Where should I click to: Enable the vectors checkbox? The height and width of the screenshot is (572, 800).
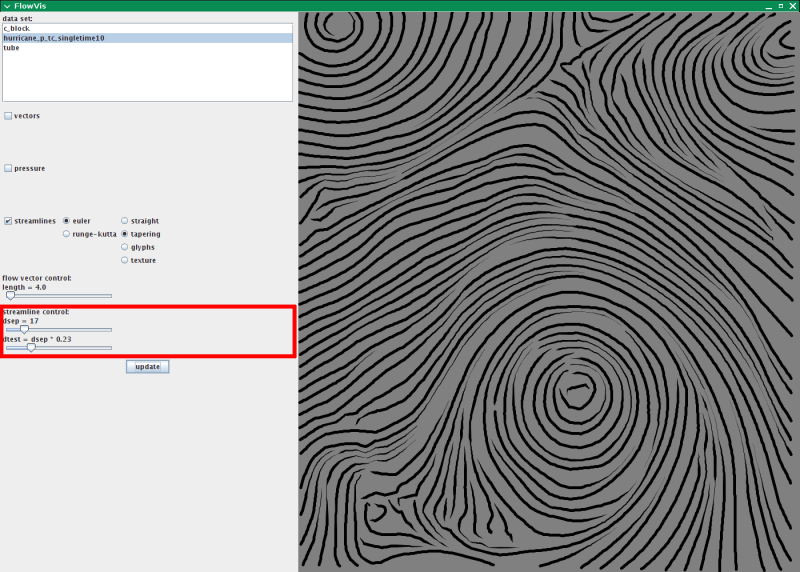[x=9, y=116]
